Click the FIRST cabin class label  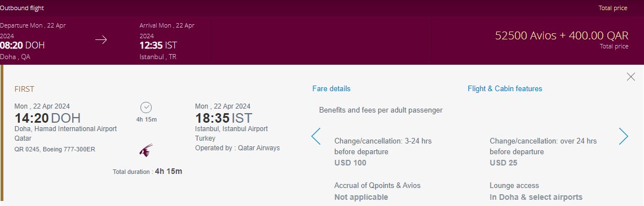click(x=24, y=89)
